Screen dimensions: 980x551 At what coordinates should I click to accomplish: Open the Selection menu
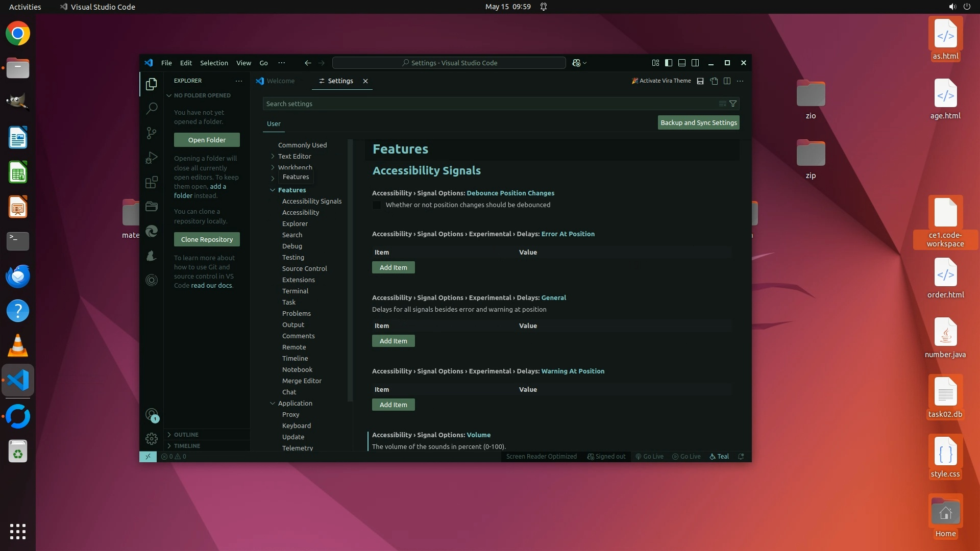tap(214, 63)
